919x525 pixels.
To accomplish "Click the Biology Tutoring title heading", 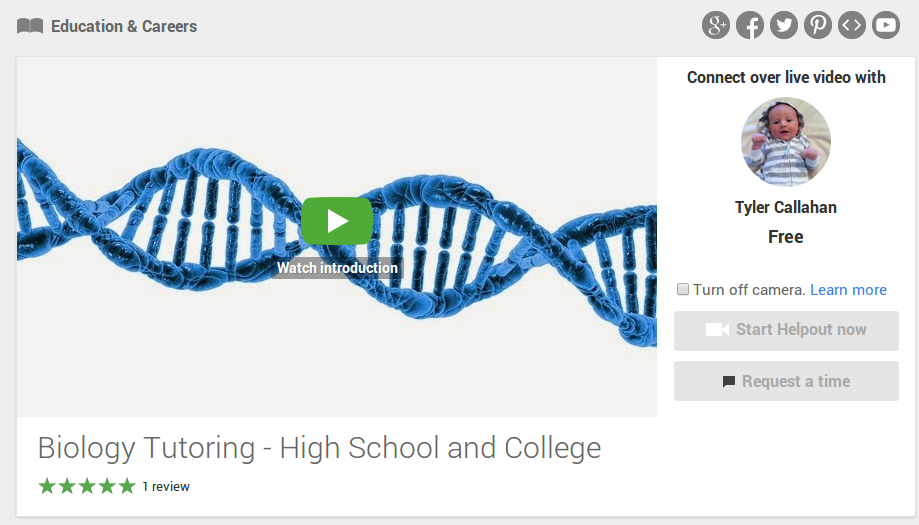I will pyautogui.click(x=319, y=448).
